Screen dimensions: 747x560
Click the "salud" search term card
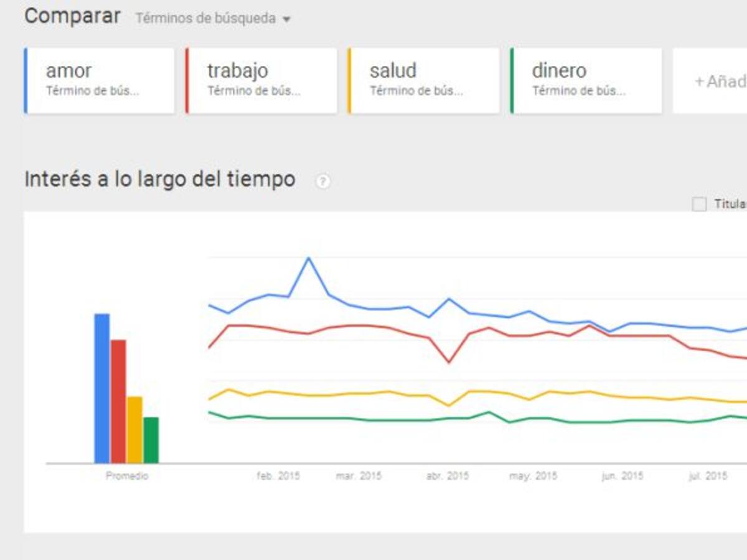click(424, 81)
